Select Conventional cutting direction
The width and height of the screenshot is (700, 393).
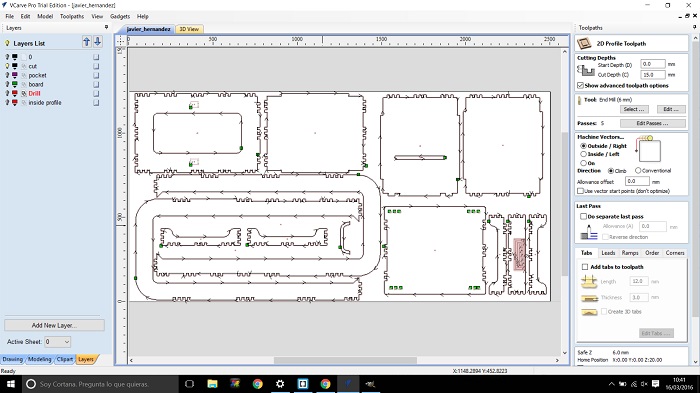[x=638, y=171]
